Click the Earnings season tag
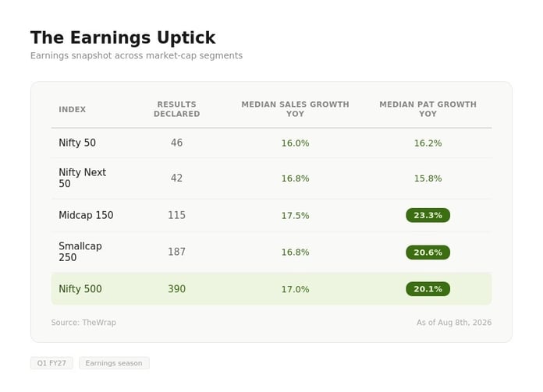This screenshot has width=543, height=392. [114, 363]
